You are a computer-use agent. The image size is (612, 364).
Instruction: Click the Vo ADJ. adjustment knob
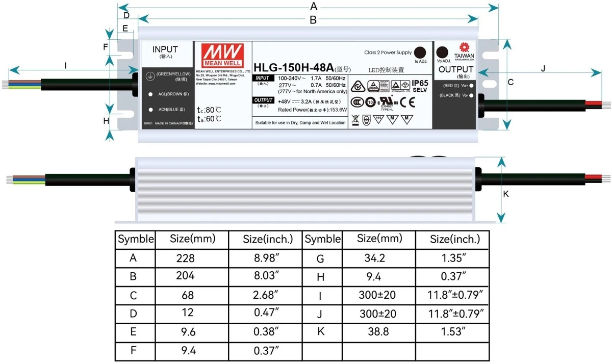443,53
